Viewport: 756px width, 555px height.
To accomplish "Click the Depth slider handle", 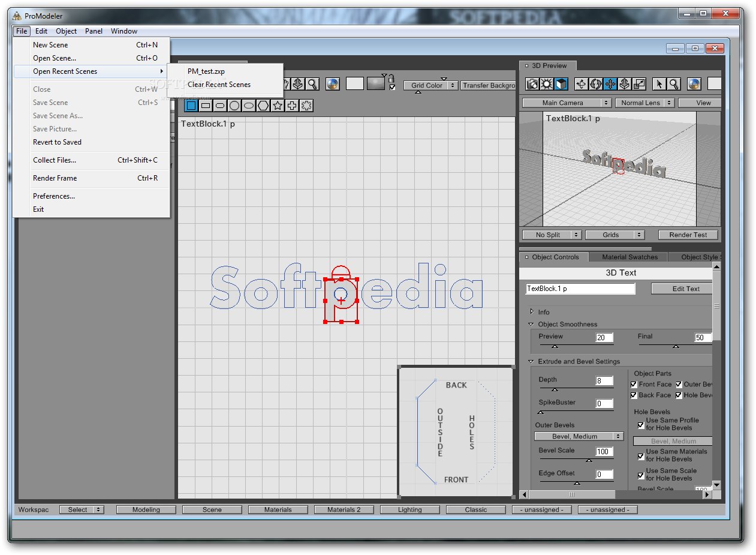I will click(x=555, y=389).
